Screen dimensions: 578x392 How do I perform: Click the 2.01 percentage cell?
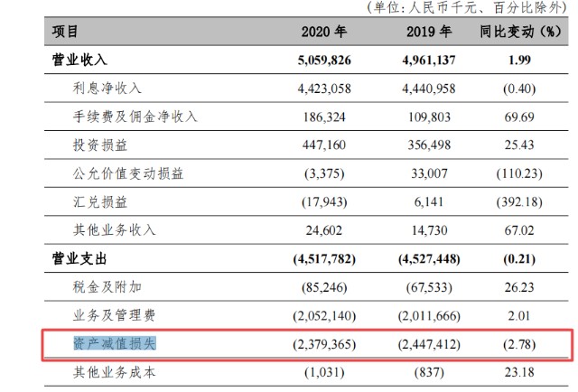point(519,315)
